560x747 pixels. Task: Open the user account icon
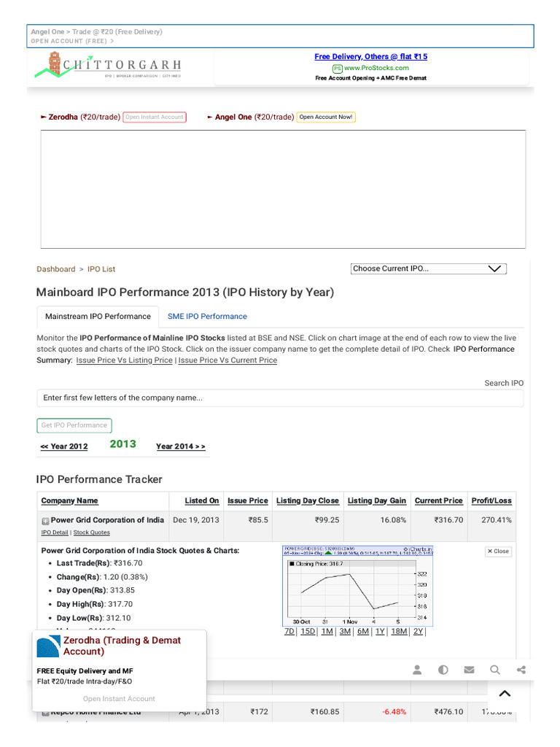417,670
